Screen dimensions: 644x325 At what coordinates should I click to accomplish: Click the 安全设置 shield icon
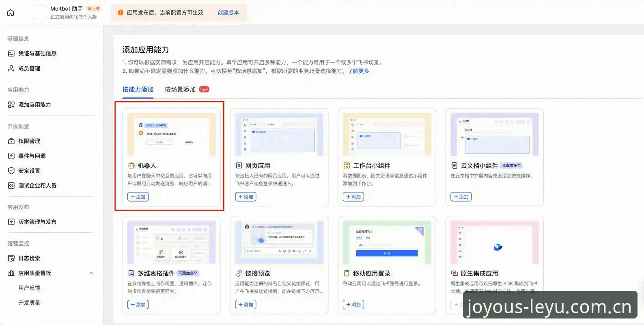[x=11, y=171]
